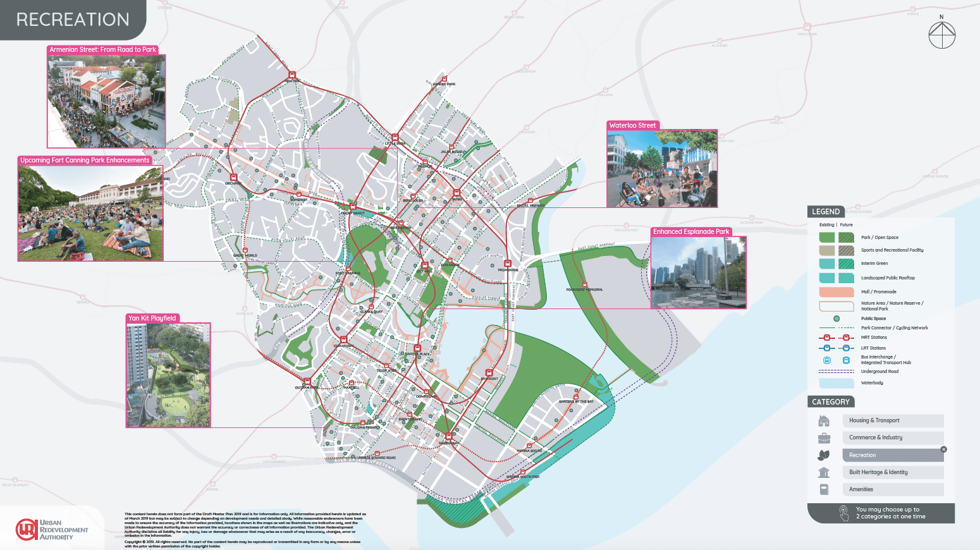This screenshot has width=980, height=550.
Task: Click the Public Space legend dot
Action: click(x=836, y=319)
